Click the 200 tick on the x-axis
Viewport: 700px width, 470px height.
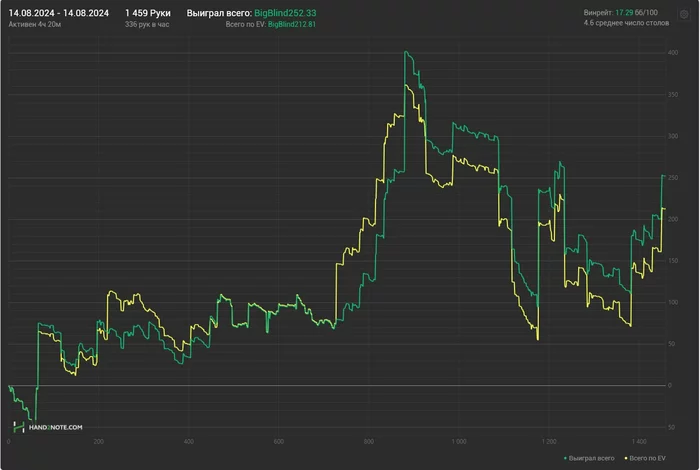[98, 441]
